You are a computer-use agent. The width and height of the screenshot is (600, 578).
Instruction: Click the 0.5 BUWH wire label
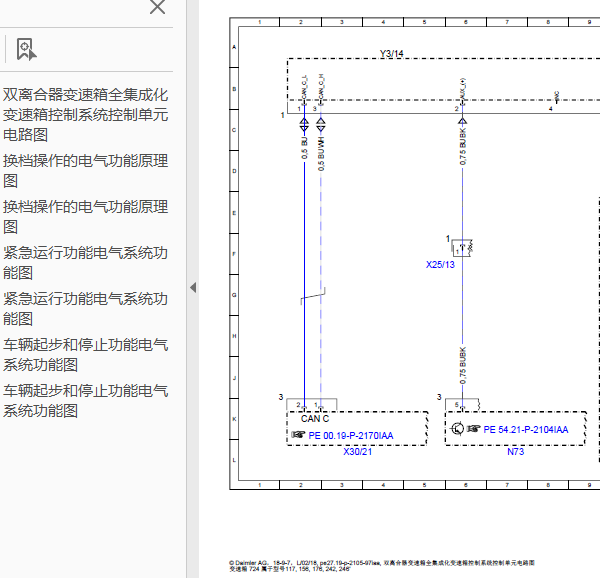pos(321,154)
